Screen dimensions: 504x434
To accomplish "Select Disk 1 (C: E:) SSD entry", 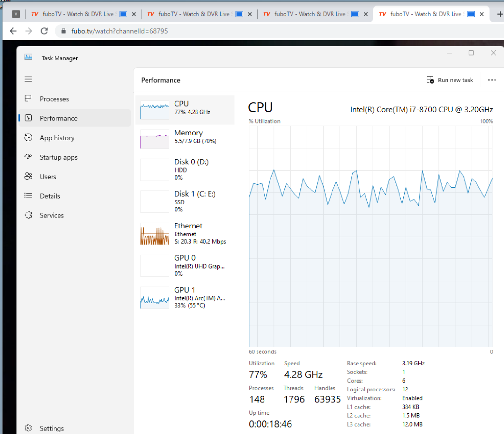I will (x=185, y=202).
